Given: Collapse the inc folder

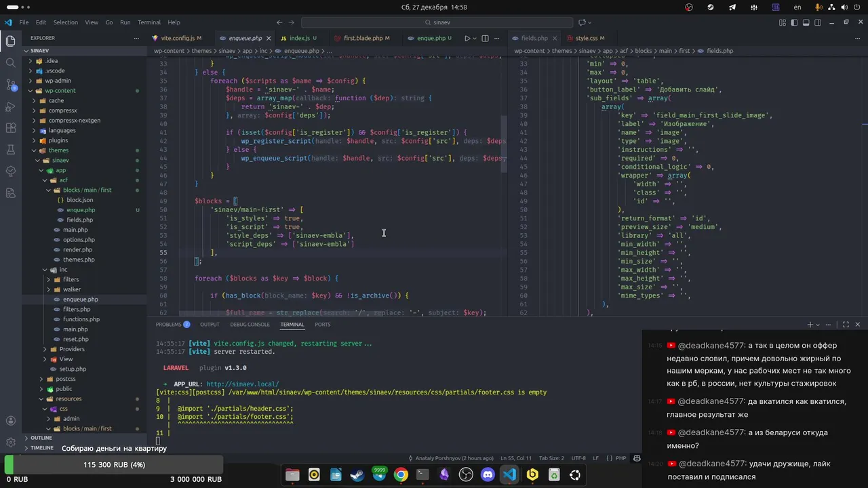Looking at the screenshot, I should (x=84, y=270).
